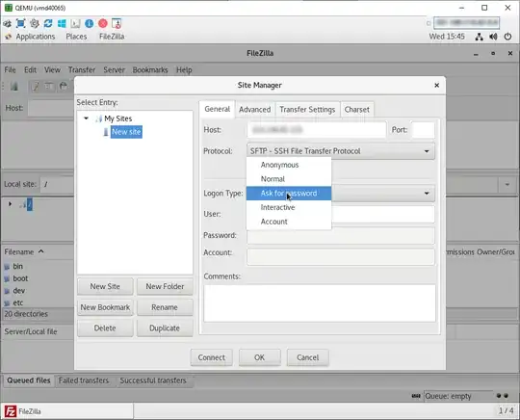The width and height of the screenshot is (520, 420).
Task: Click the New Site button
Action: (x=105, y=287)
